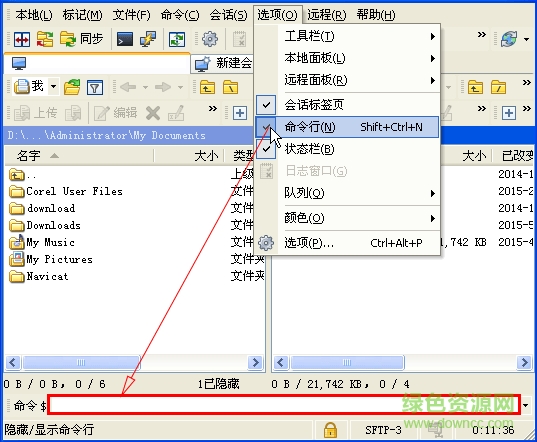Click the 命令 $ command input field
Image resolution: width=537 pixels, height=442 pixels.
point(284,405)
